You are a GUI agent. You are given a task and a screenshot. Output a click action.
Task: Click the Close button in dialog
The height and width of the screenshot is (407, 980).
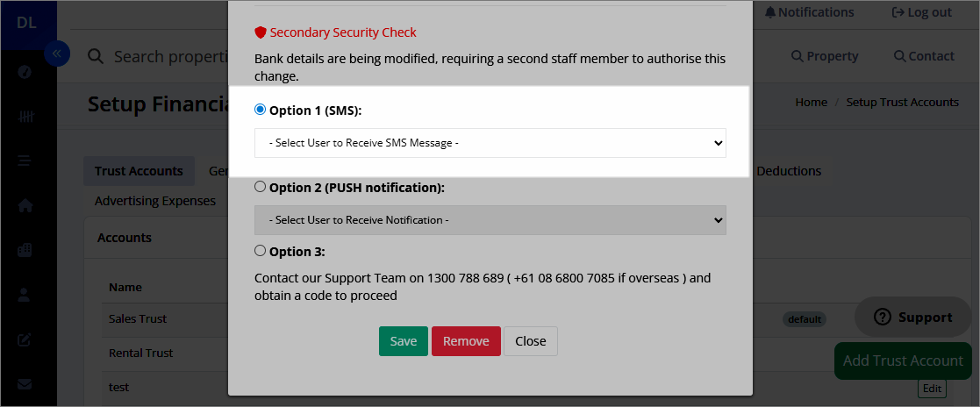[531, 341]
